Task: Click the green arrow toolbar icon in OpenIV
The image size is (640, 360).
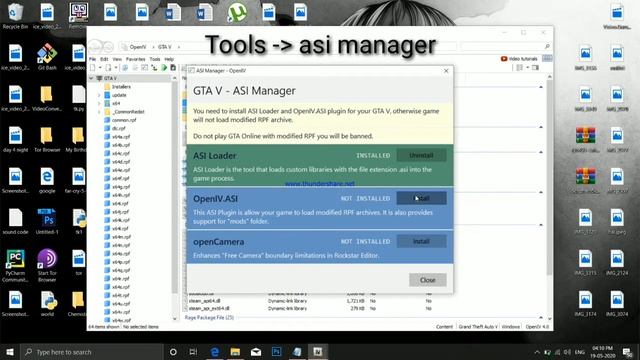Action: click(x=164, y=68)
